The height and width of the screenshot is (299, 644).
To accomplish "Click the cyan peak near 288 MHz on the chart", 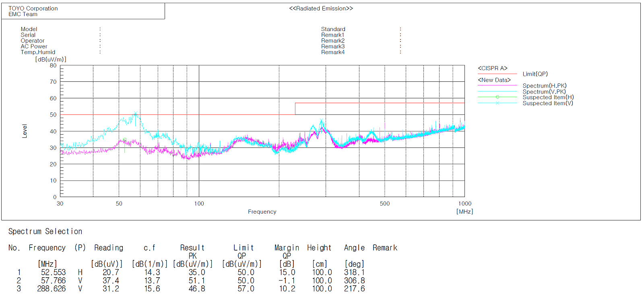I will (321, 120).
